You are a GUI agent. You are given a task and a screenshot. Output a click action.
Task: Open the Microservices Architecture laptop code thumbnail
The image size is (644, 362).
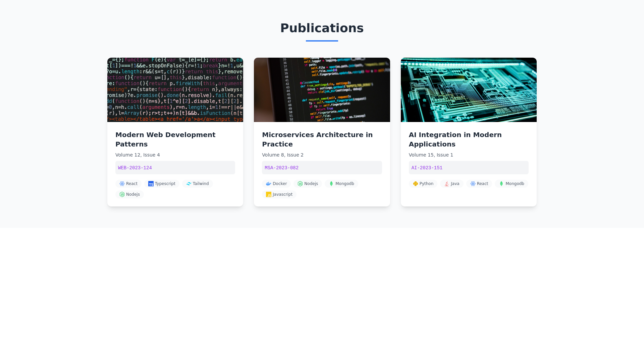[x=322, y=90]
